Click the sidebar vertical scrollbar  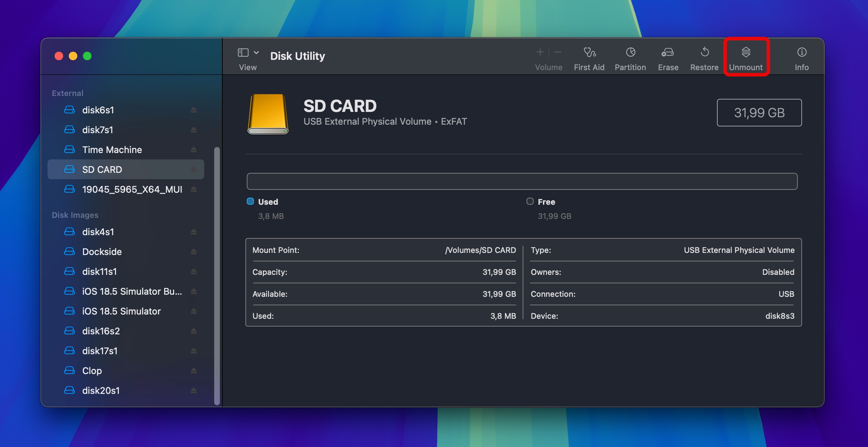[217, 276]
